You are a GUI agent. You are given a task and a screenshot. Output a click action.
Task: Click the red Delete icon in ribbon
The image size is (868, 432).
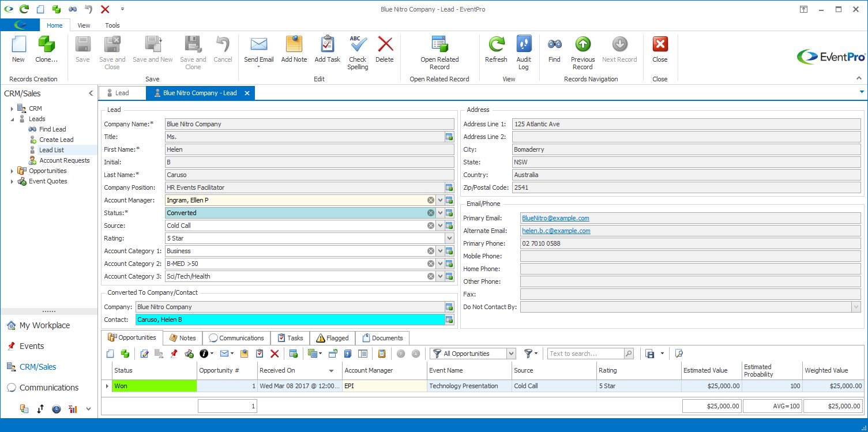pyautogui.click(x=385, y=44)
